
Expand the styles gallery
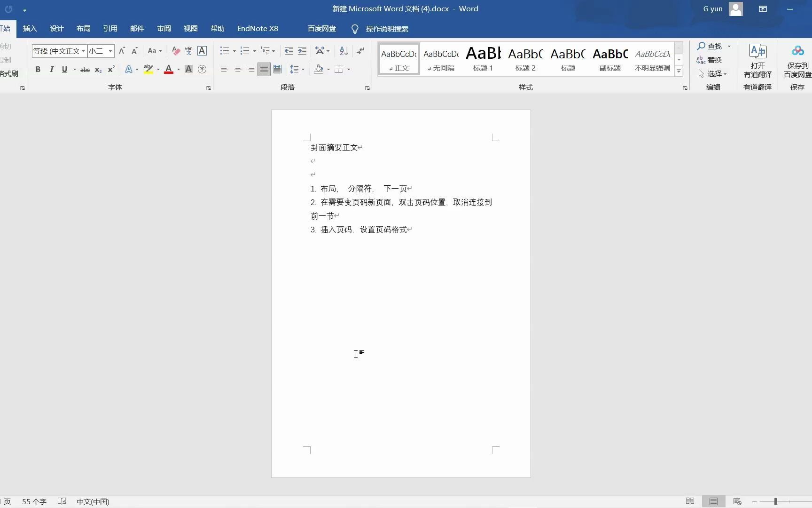coord(679,71)
